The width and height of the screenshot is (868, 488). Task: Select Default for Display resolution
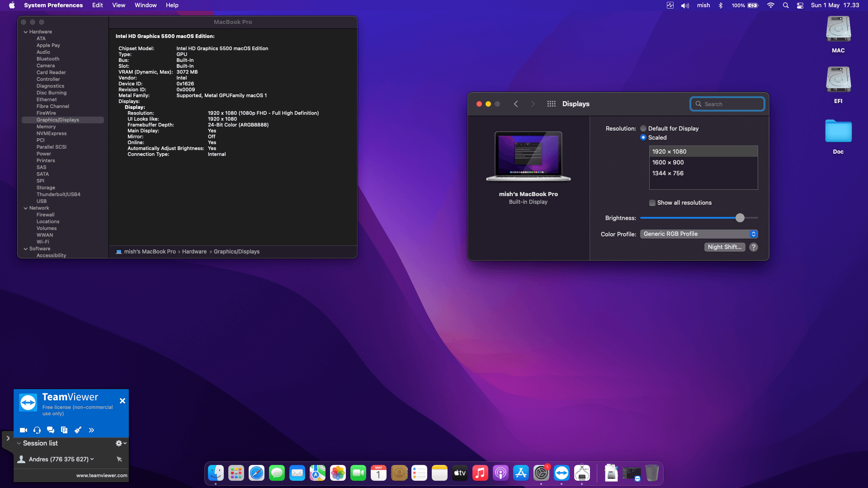643,128
